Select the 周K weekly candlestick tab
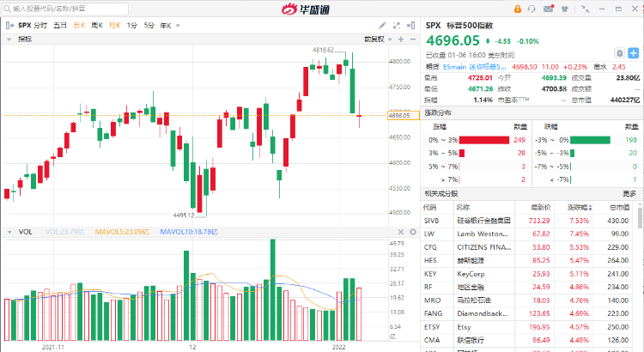This screenshot has height=352, width=644. click(x=96, y=26)
